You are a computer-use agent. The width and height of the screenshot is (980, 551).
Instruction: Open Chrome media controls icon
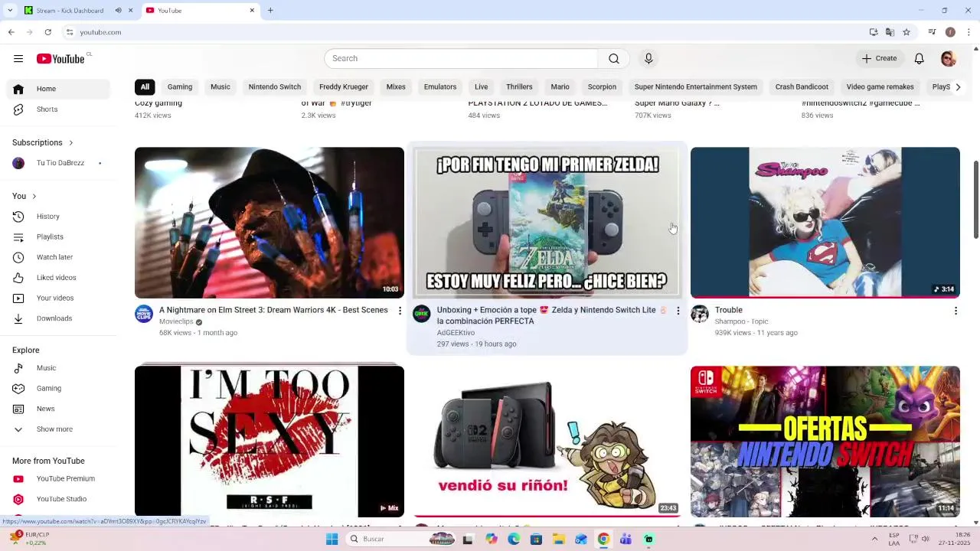(932, 32)
